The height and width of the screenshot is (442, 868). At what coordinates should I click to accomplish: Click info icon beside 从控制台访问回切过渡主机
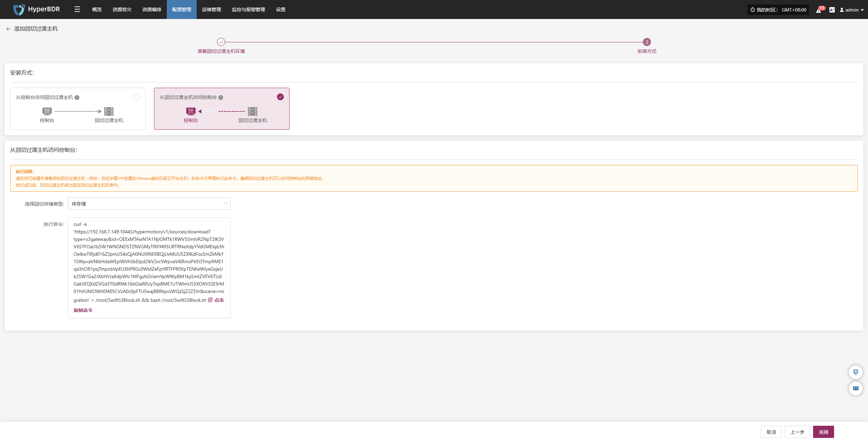[x=77, y=98]
